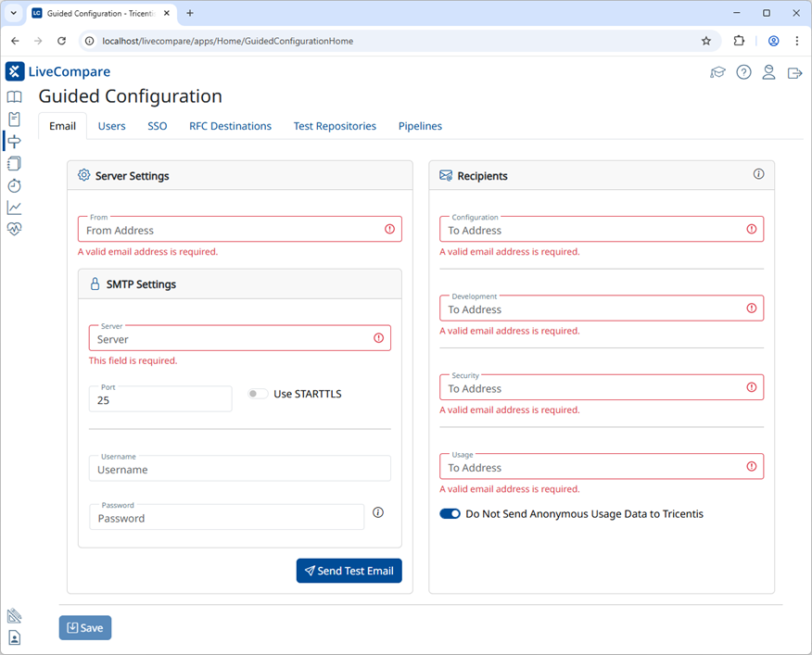The image size is (812, 655).
Task: Click inside the Port input field
Action: coord(159,397)
